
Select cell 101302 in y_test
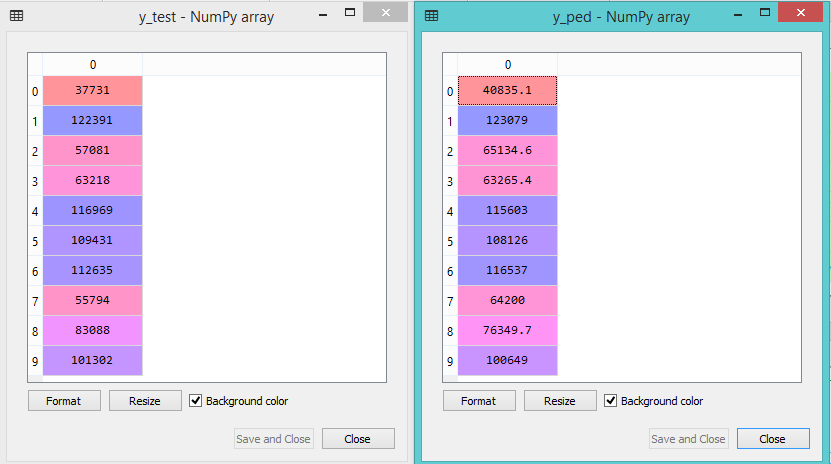[93, 361]
